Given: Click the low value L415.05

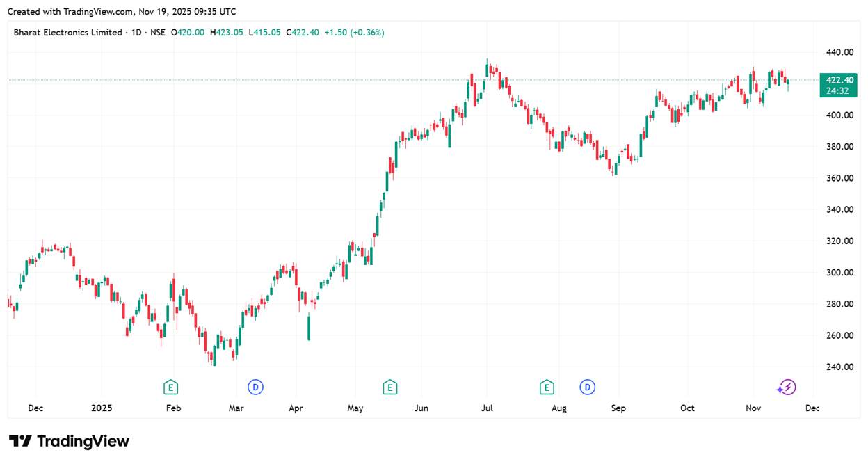Looking at the screenshot, I should (x=265, y=33).
